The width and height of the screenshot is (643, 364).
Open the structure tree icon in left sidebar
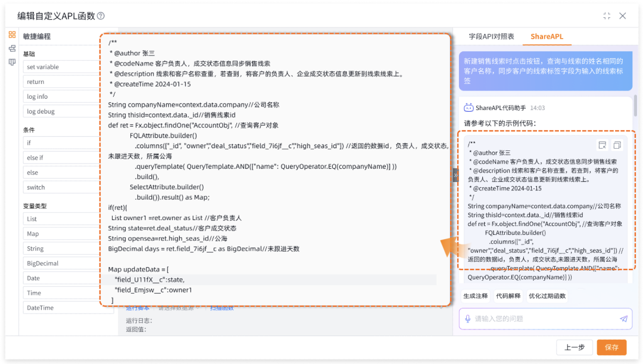[x=12, y=49]
